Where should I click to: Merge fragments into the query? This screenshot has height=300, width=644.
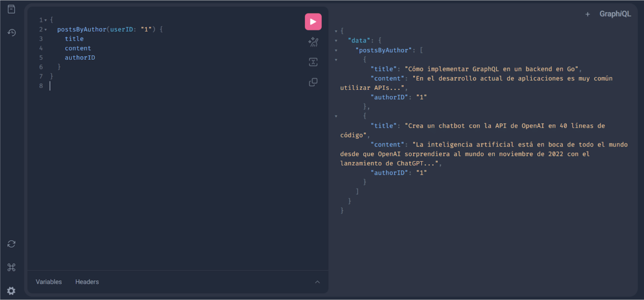click(x=313, y=62)
